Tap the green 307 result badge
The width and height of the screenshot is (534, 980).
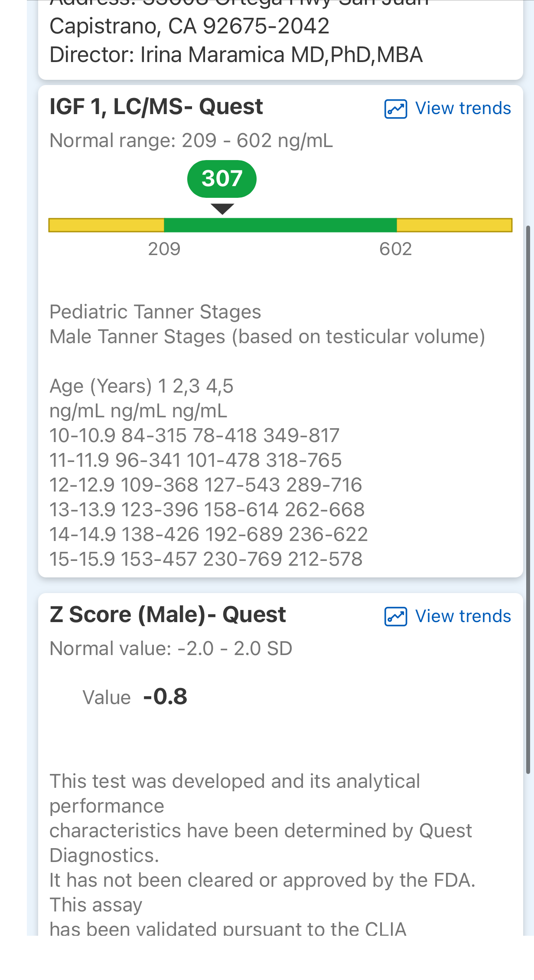[222, 179]
